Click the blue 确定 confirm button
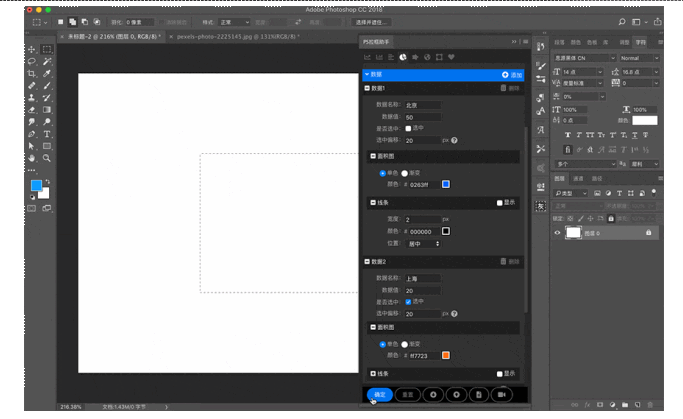The width and height of the screenshot is (683, 419). [380, 395]
